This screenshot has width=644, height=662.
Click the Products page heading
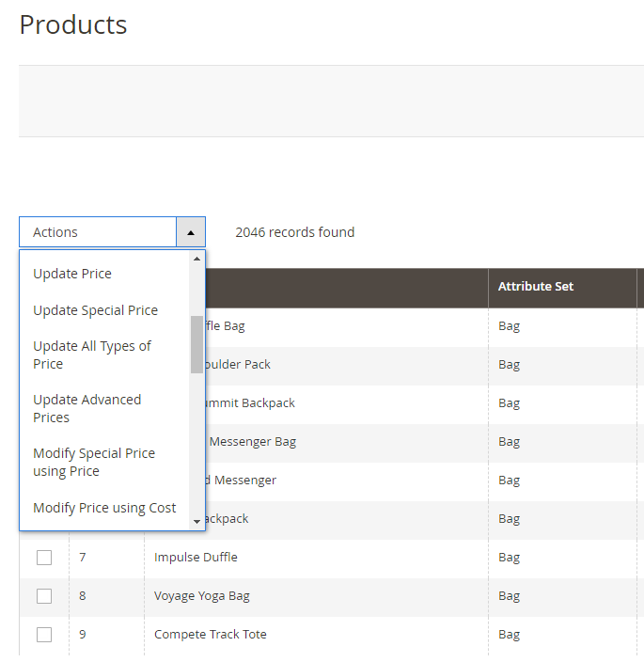73,24
